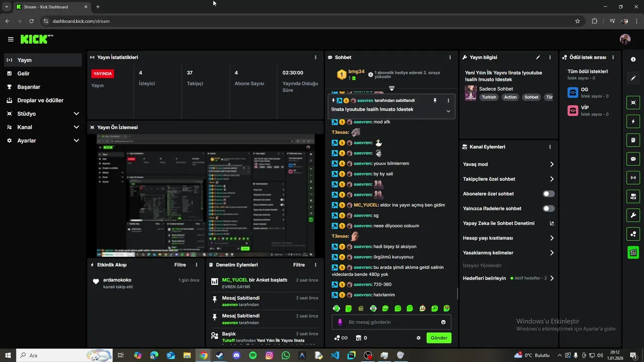Open Yavaş mod settings arrow
This screenshot has height=362, width=644.
pyautogui.click(x=552, y=164)
